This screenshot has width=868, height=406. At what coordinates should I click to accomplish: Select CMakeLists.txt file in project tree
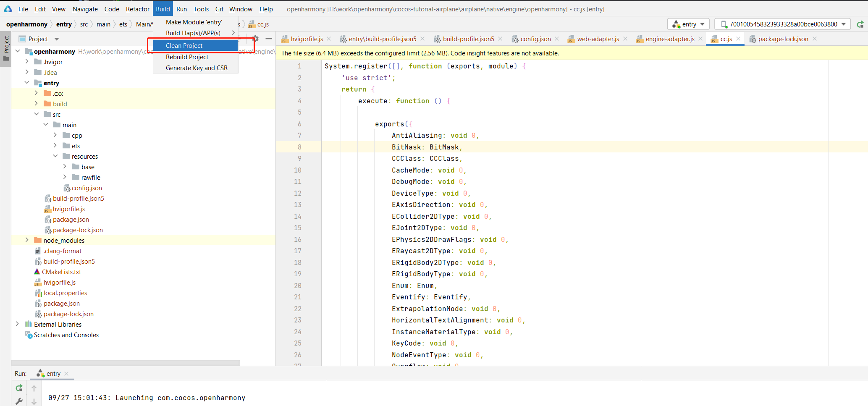(61, 272)
